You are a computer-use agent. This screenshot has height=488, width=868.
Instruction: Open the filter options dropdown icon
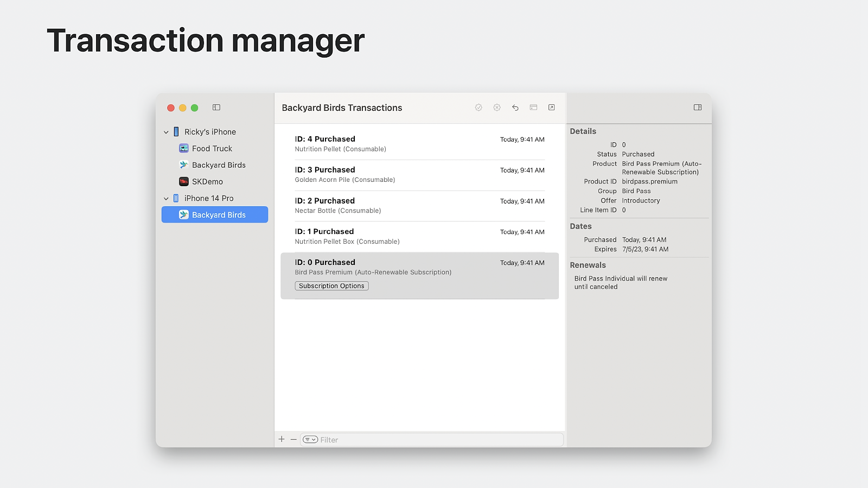310,440
